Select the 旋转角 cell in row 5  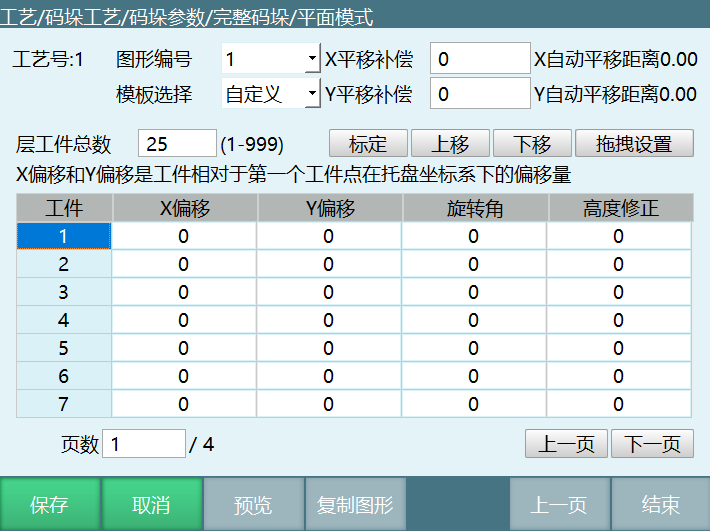[x=474, y=348]
